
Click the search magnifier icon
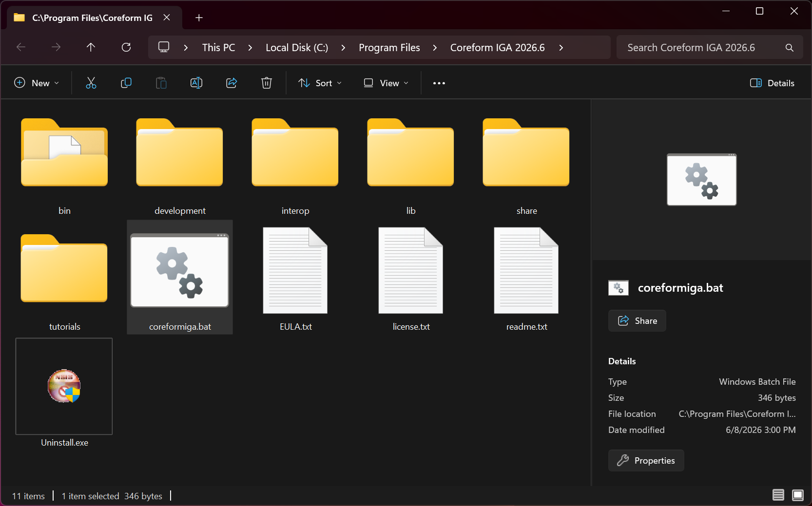pos(790,48)
